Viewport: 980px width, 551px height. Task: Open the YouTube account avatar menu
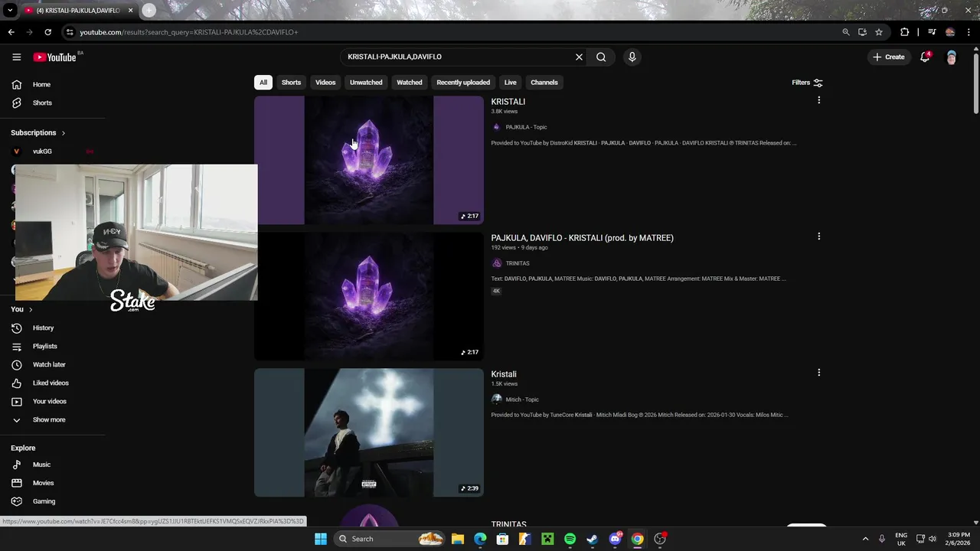point(951,57)
